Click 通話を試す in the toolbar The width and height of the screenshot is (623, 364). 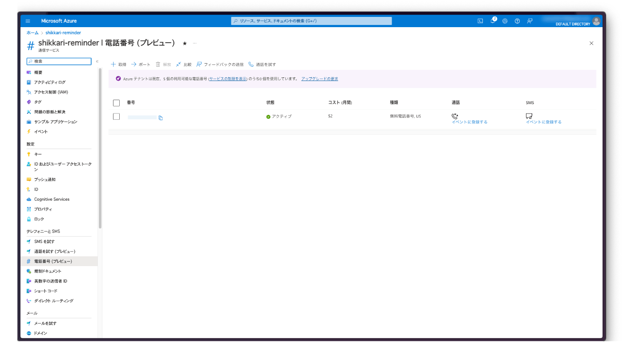262,65
